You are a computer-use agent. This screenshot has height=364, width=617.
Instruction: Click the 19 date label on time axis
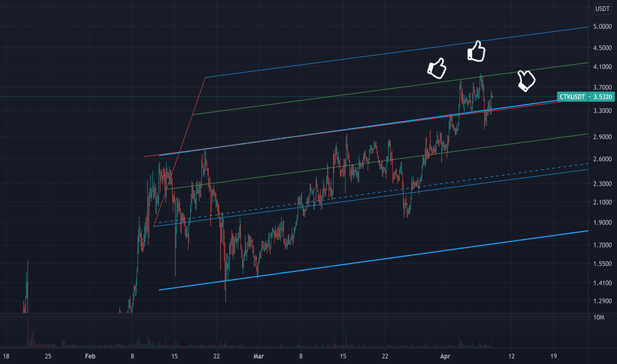pyautogui.click(x=553, y=356)
